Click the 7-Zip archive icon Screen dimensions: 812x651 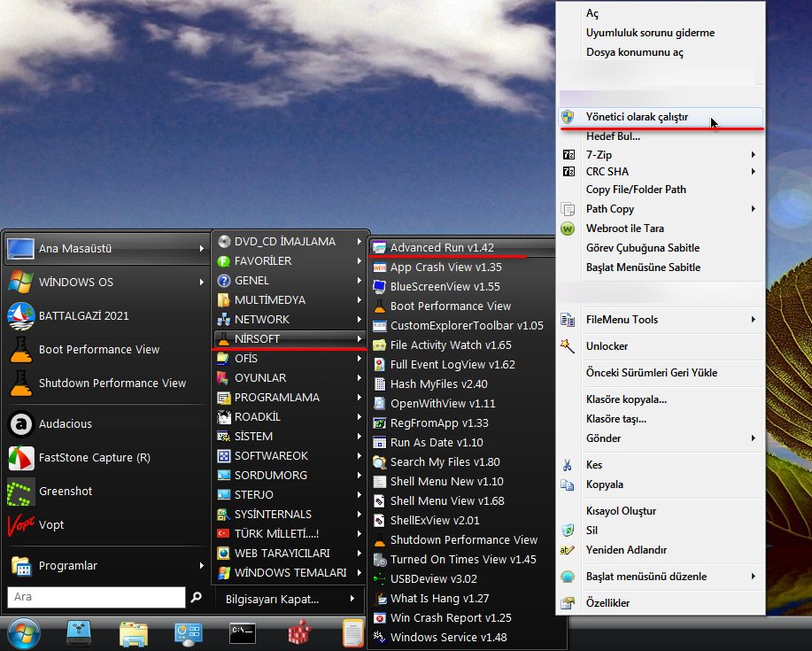568,155
